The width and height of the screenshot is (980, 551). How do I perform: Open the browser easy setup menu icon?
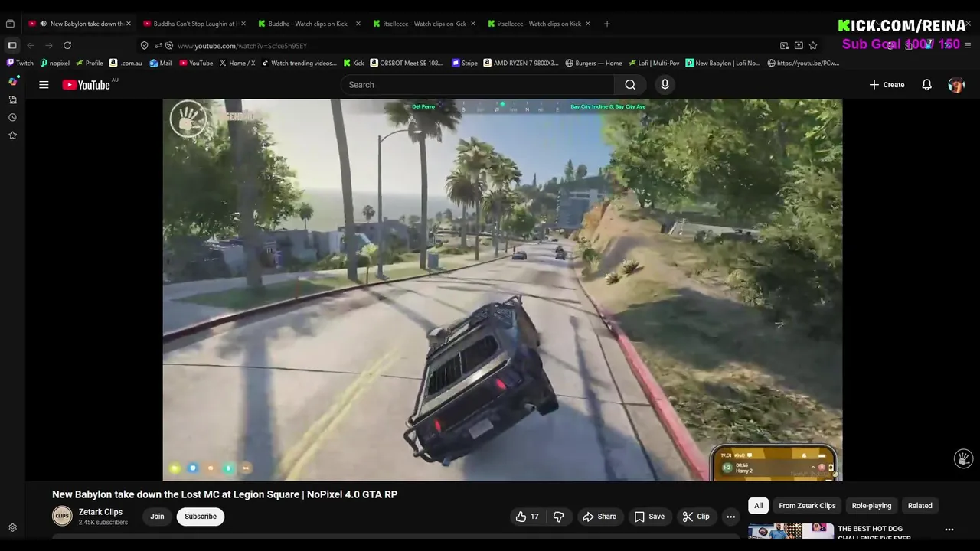coord(968,46)
